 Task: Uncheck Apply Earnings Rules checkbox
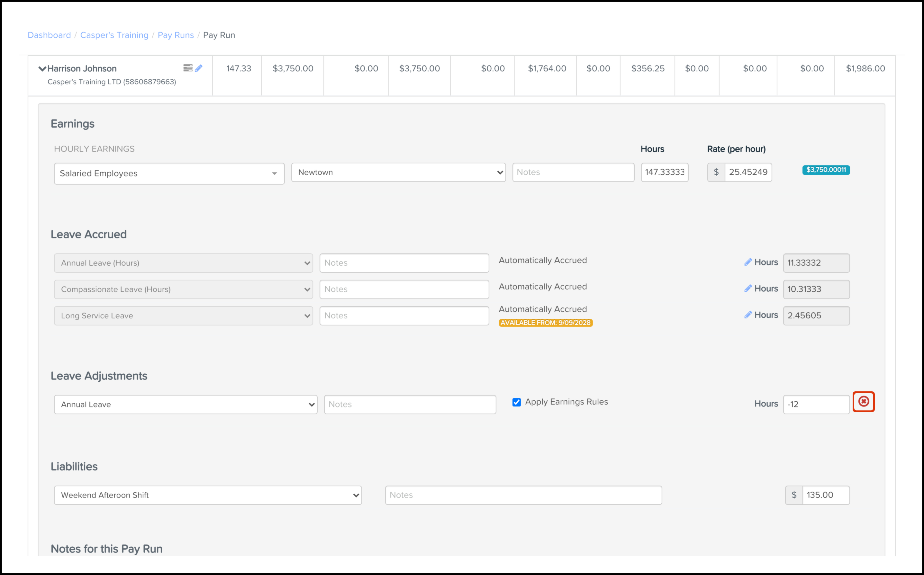(516, 402)
